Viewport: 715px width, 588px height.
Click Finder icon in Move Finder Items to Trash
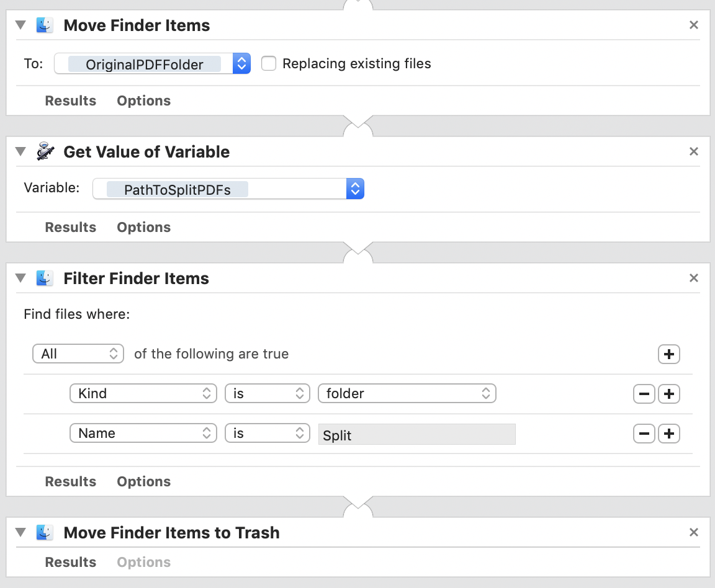(x=45, y=533)
